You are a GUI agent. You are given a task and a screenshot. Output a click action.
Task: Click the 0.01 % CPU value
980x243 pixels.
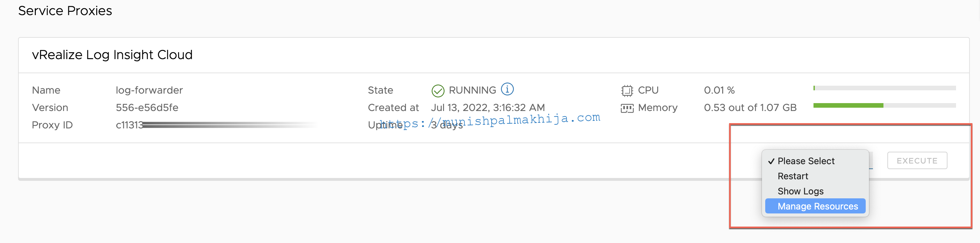[x=719, y=90]
